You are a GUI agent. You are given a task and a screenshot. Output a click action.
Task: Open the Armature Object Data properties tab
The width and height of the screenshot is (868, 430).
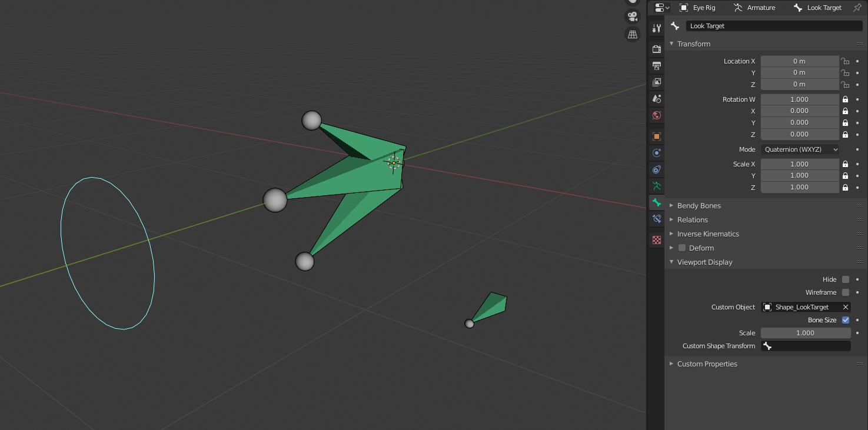(x=657, y=186)
